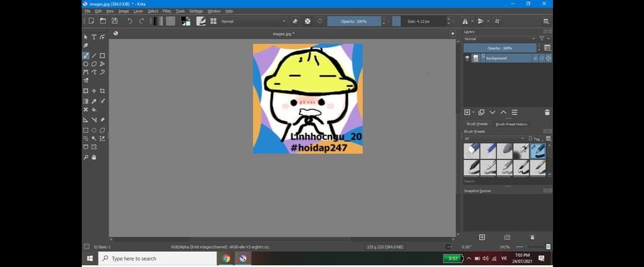Open the File menu

coord(87,11)
